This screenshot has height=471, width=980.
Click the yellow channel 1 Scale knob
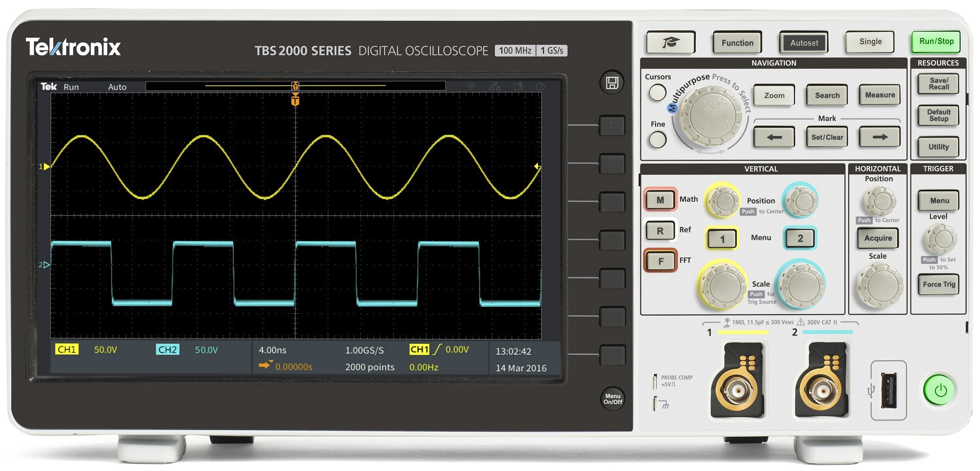[722, 285]
